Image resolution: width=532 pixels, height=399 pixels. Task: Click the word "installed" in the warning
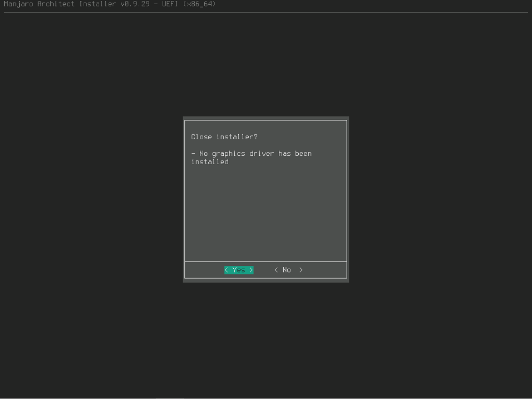[210, 162]
